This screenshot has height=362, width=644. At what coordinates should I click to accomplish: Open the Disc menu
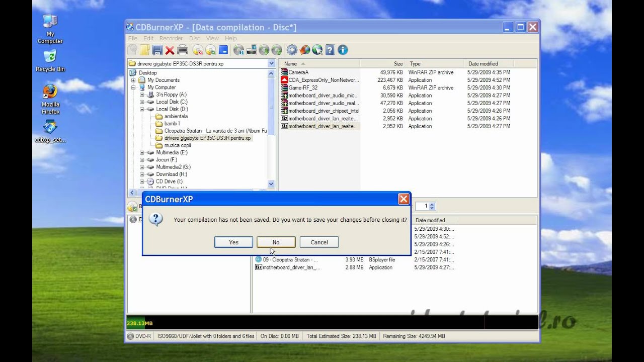coord(195,38)
